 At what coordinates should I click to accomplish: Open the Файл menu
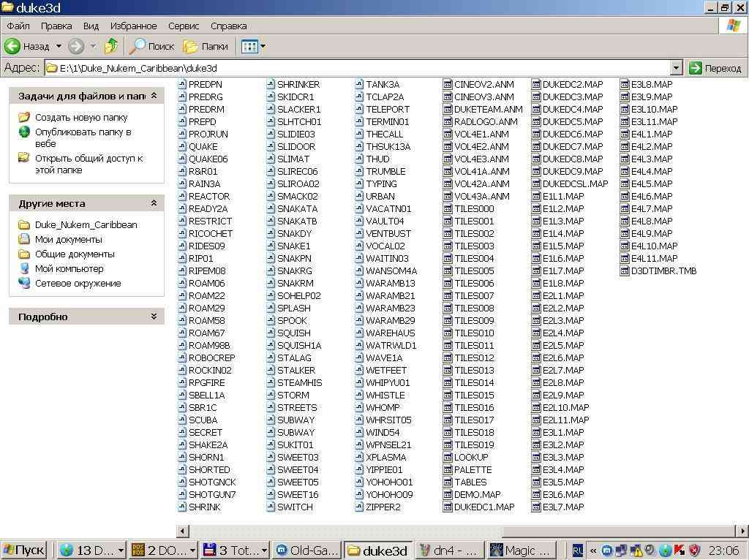(x=18, y=26)
